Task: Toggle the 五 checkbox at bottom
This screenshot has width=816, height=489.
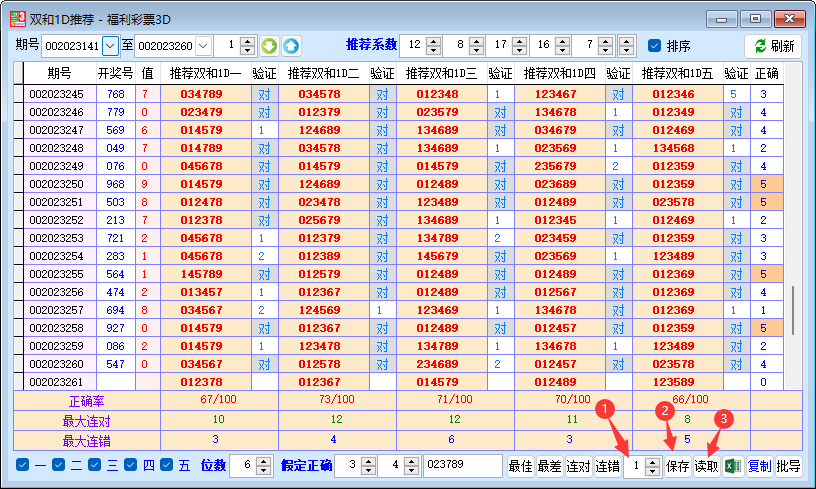Action: [x=165, y=465]
